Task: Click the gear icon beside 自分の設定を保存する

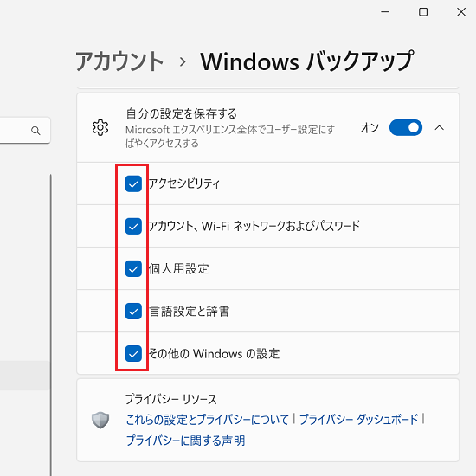Action: point(100,127)
